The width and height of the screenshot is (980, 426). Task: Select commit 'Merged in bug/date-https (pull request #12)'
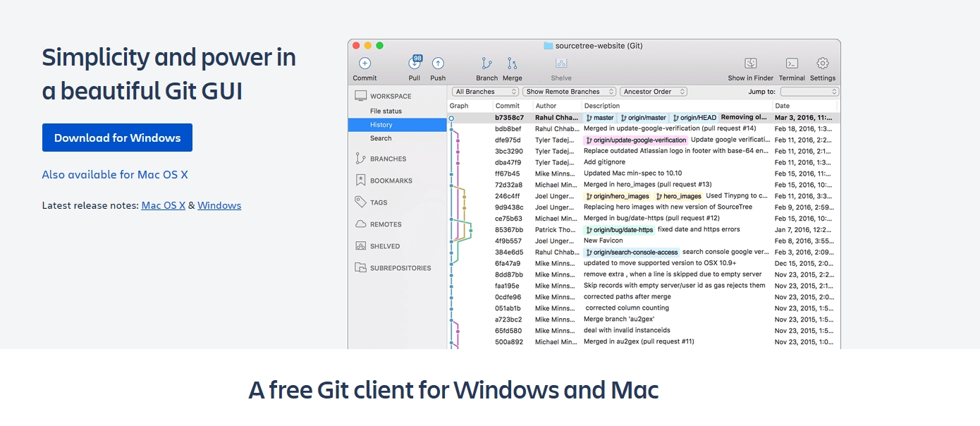[651, 219]
